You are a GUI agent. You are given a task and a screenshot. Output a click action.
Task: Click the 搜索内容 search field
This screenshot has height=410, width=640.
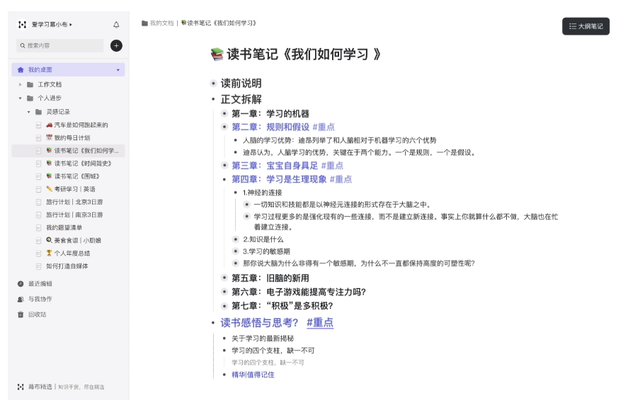pyautogui.click(x=60, y=46)
